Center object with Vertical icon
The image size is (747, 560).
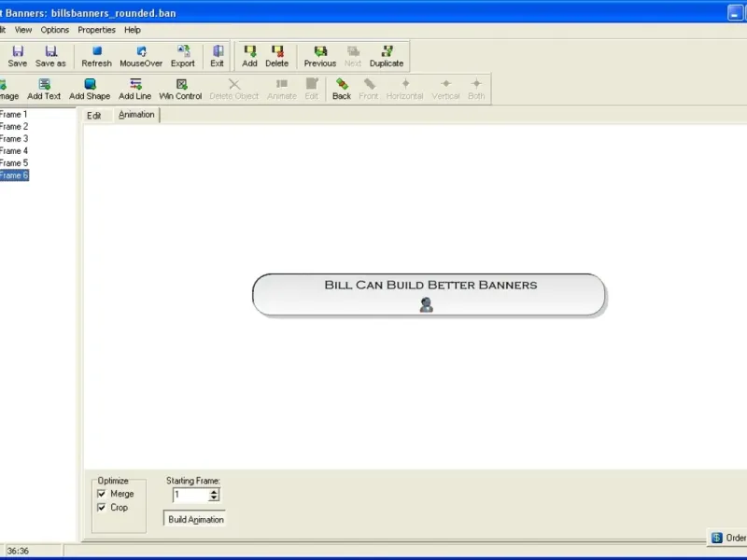click(x=446, y=89)
